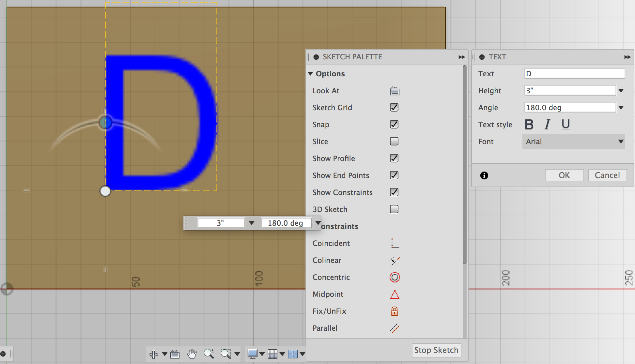
Task: Click the Concentric label in constraints list
Action: [x=331, y=277]
